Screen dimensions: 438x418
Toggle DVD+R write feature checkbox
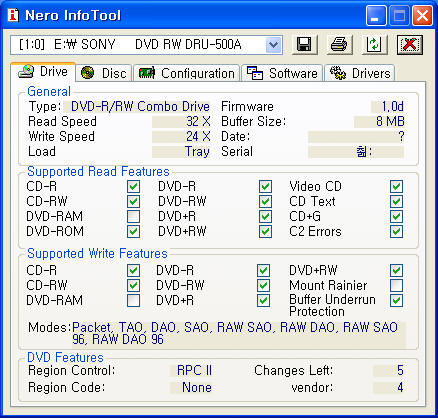(x=263, y=300)
